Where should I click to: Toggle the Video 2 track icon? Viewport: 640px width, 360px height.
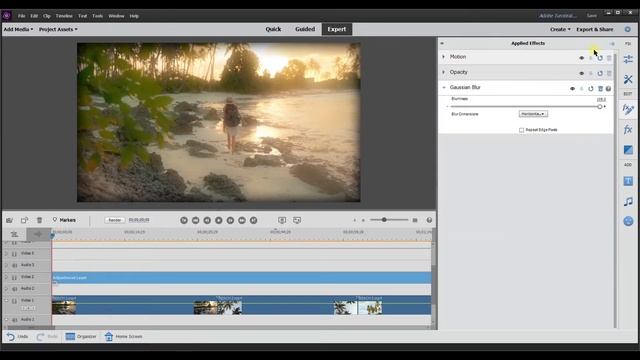[x=14, y=277]
